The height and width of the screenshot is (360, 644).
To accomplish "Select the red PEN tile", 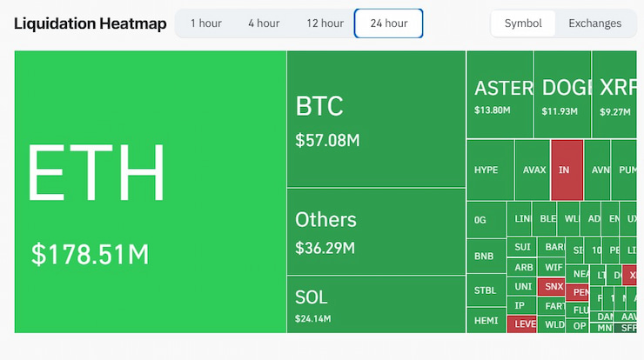I will [x=578, y=292].
